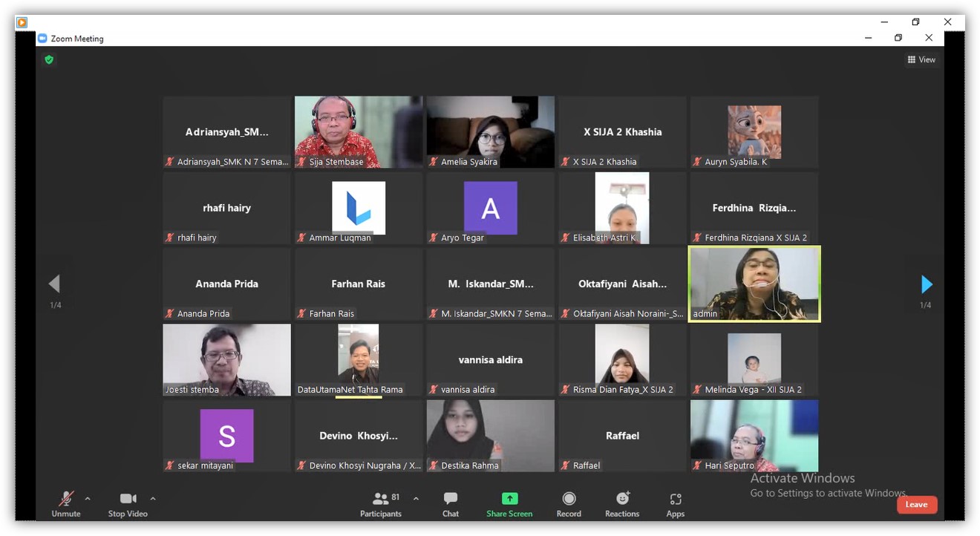Click muted mic icon beside Ananda Prida

(170, 313)
